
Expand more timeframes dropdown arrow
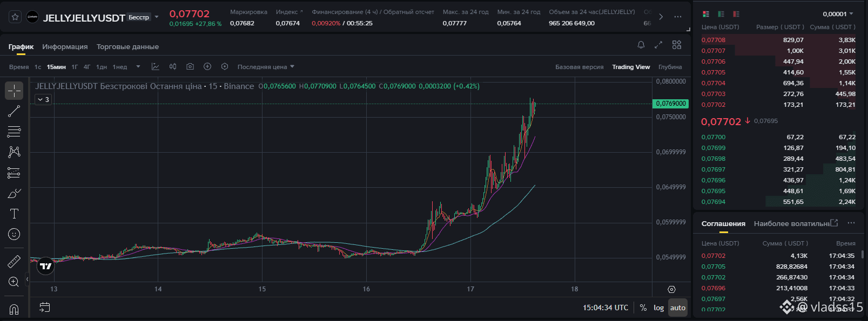click(138, 67)
